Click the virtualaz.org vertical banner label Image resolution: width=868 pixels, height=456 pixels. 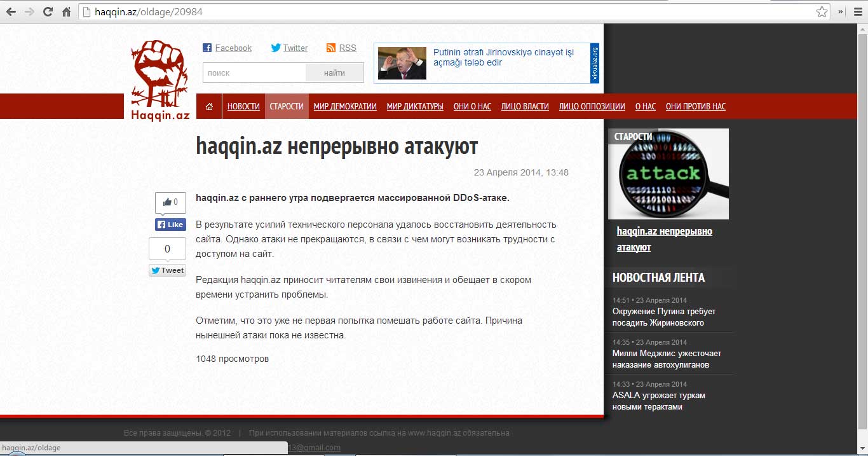tap(595, 63)
